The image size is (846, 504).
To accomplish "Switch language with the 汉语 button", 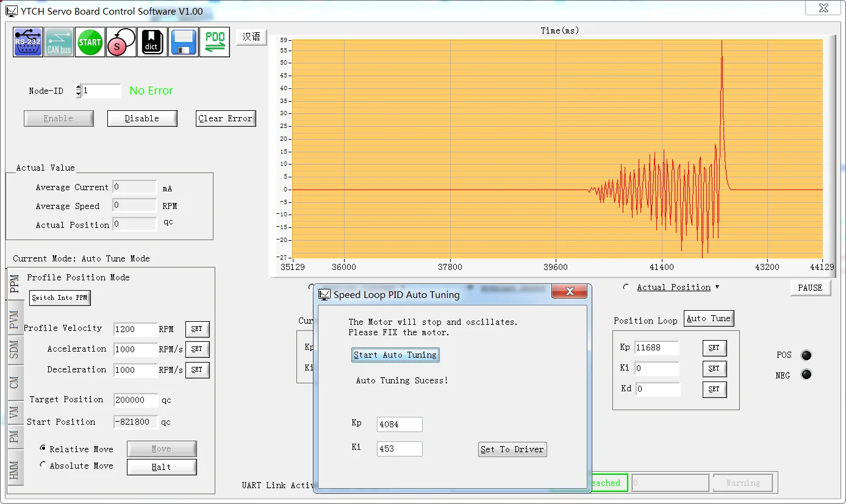I will click(x=251, y=37).
